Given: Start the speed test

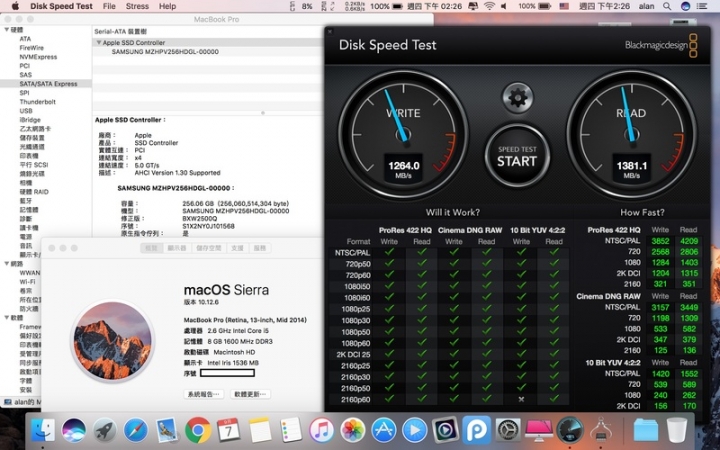Looking at the screenshot, I should coord(518,156).
